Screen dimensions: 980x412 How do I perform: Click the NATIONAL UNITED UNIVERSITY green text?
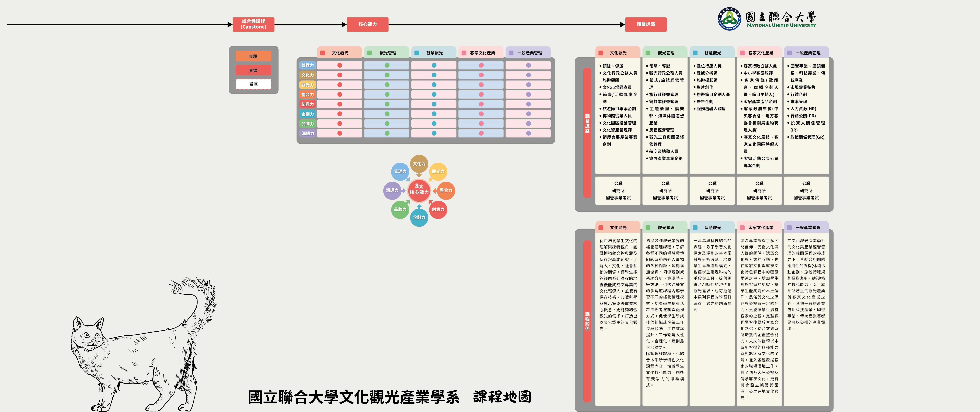pyautogui.click(x=781, y=25)
